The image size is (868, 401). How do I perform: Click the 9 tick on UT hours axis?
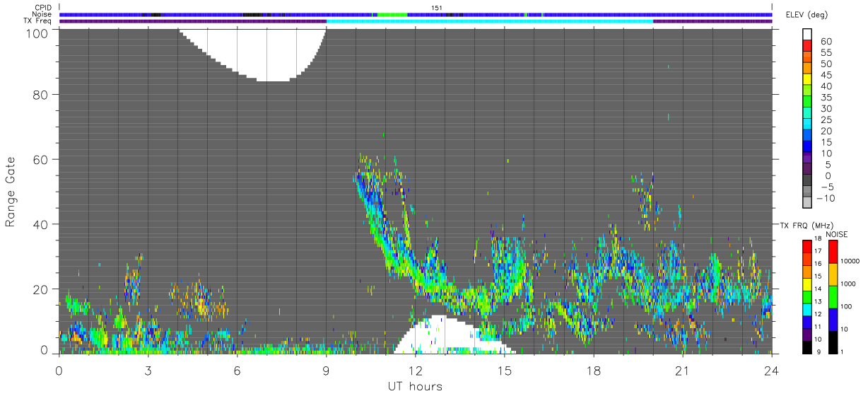(327, 371)
